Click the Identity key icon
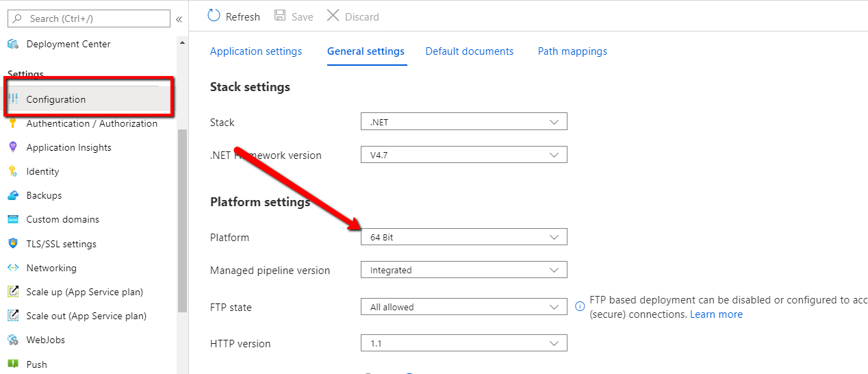This screenshot has height=374, width=868. [12, 171]
